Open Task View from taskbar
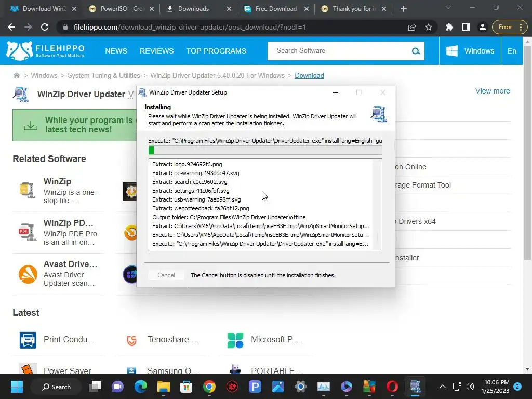 (x=95, y=387)
